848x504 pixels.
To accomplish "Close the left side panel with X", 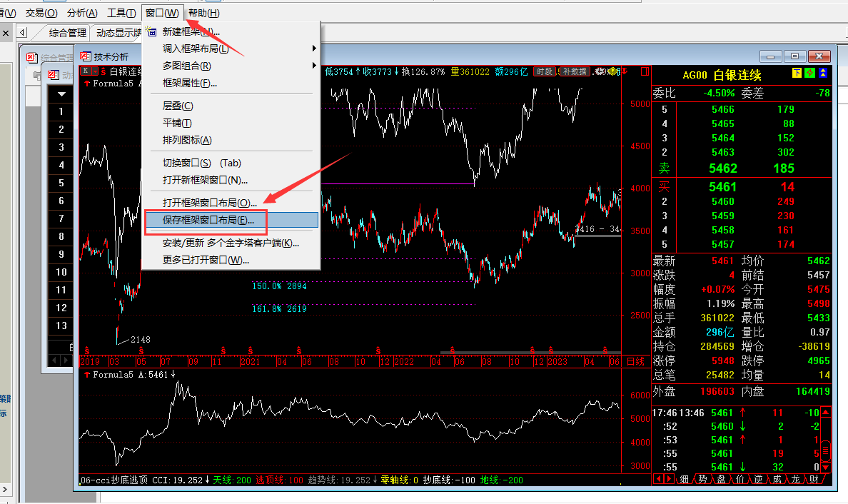I will point(6,33).
